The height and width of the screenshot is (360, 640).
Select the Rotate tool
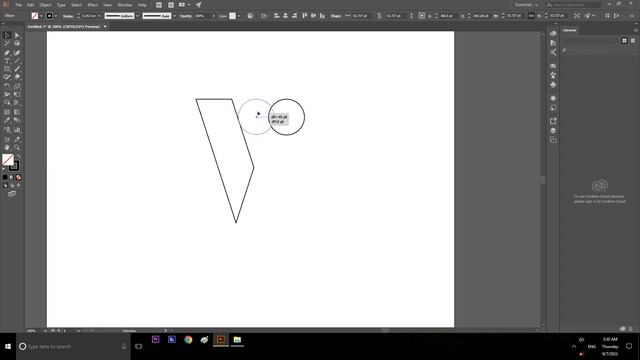[7, 86]
